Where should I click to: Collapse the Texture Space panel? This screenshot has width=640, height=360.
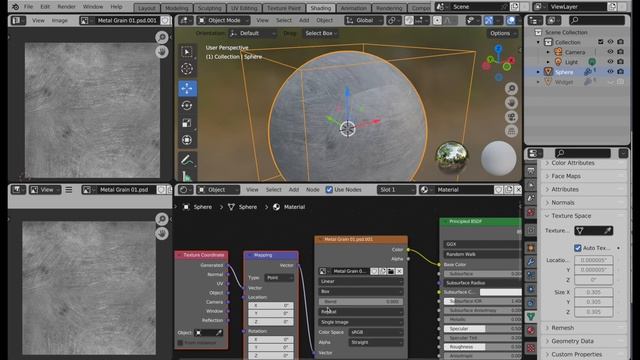pyautogui.click(x=571, y=216)
